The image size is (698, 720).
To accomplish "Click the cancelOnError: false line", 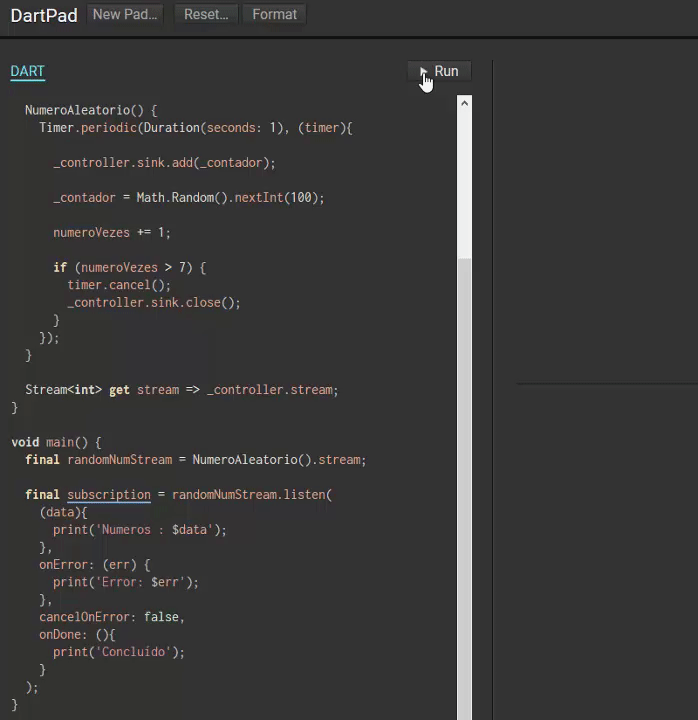I will 112,617.
